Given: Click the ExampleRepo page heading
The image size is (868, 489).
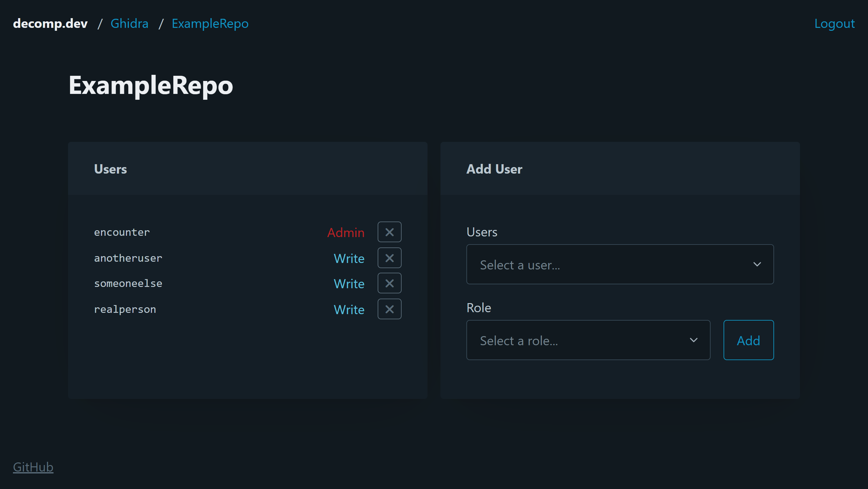Looking at the screenshot, I should click(x=151, y=85).
